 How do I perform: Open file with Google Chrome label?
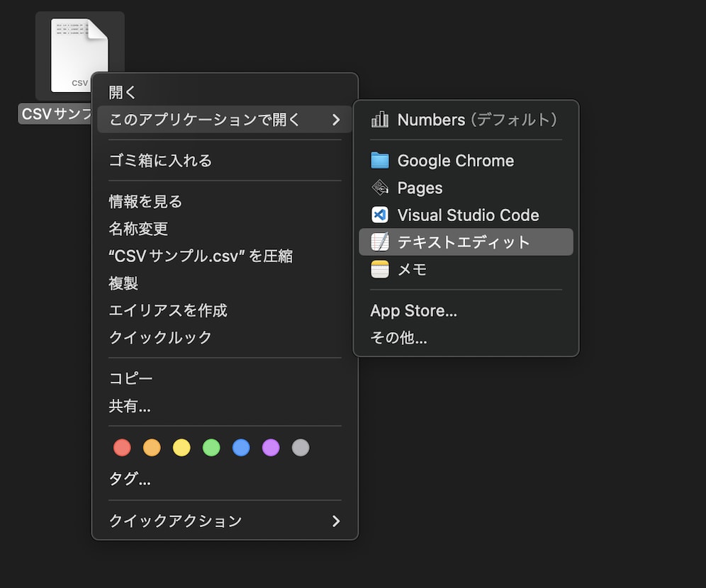coord(456,161)
